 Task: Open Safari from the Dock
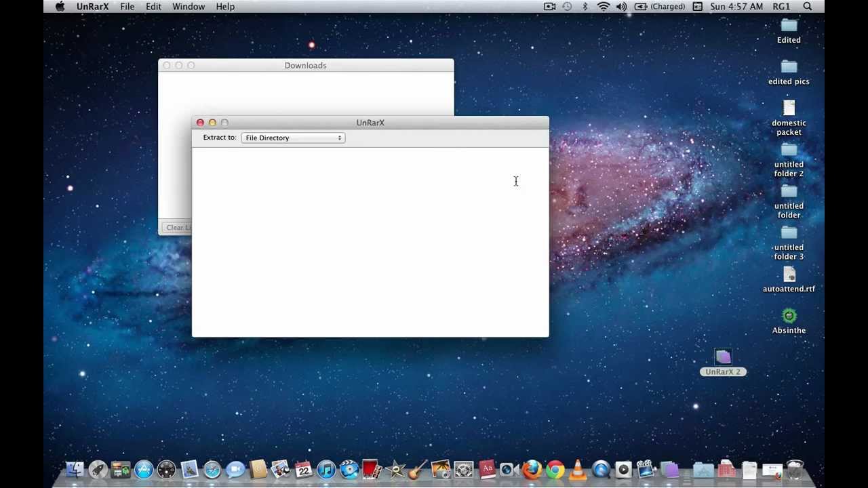click(212, 469)
